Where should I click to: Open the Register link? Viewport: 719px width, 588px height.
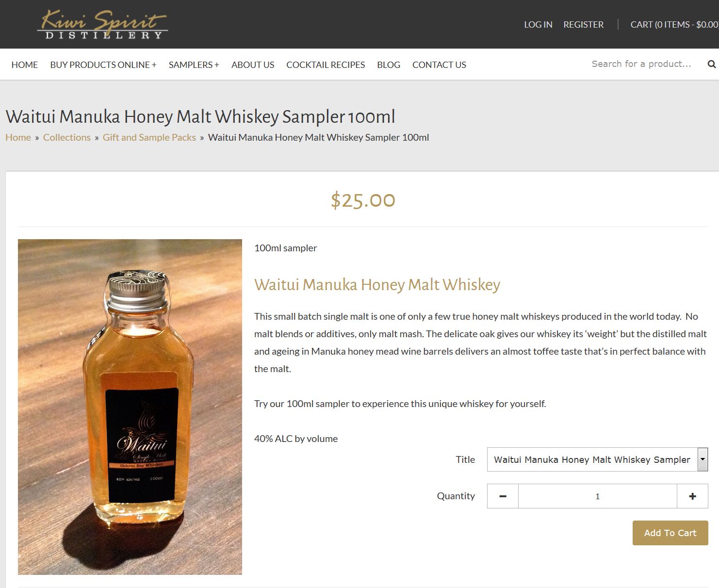point(584,24)
